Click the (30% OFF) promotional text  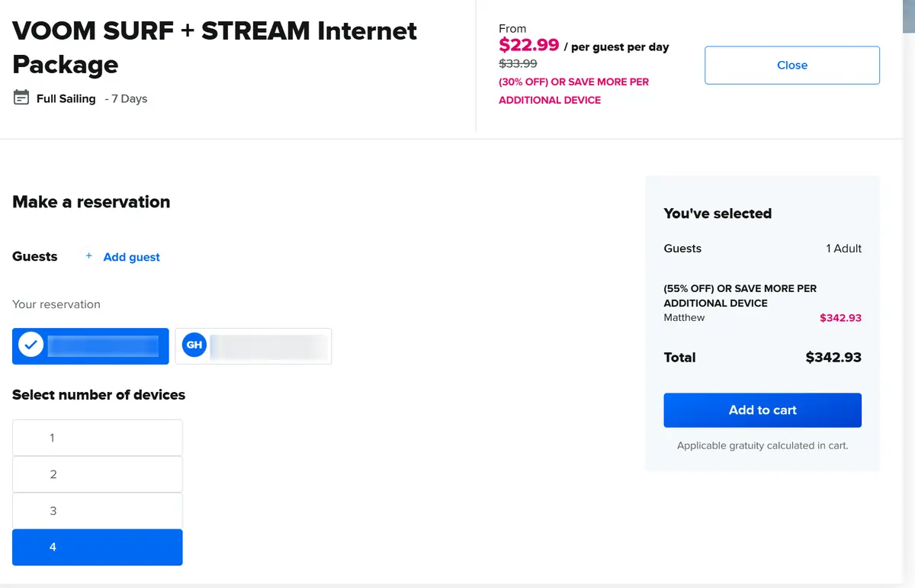(573, 82)
